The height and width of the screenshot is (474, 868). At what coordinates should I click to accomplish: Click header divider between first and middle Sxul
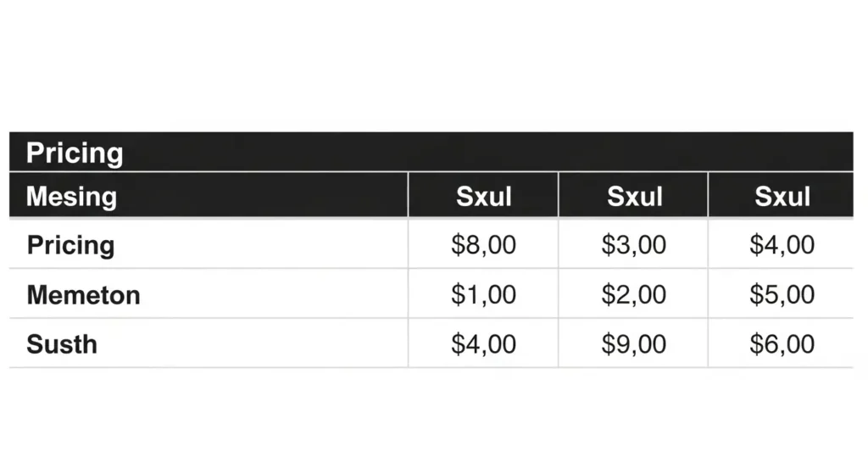(x=559, y=195)
